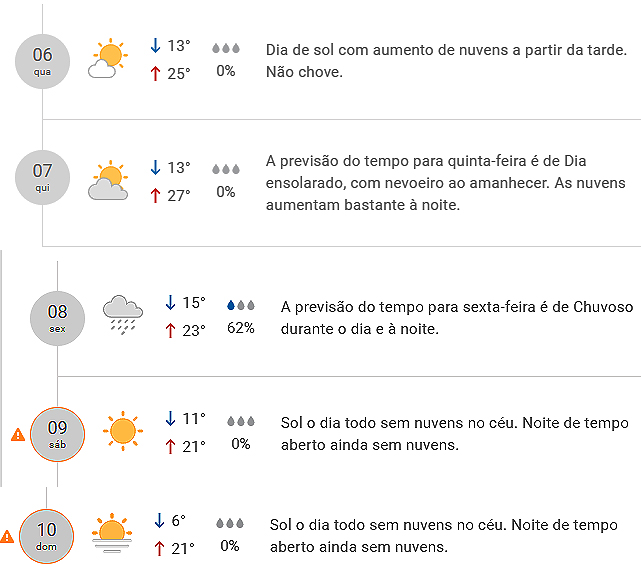
Task: Click the raindrops icon showing 62% rain chance
Action: pos(239,305)
